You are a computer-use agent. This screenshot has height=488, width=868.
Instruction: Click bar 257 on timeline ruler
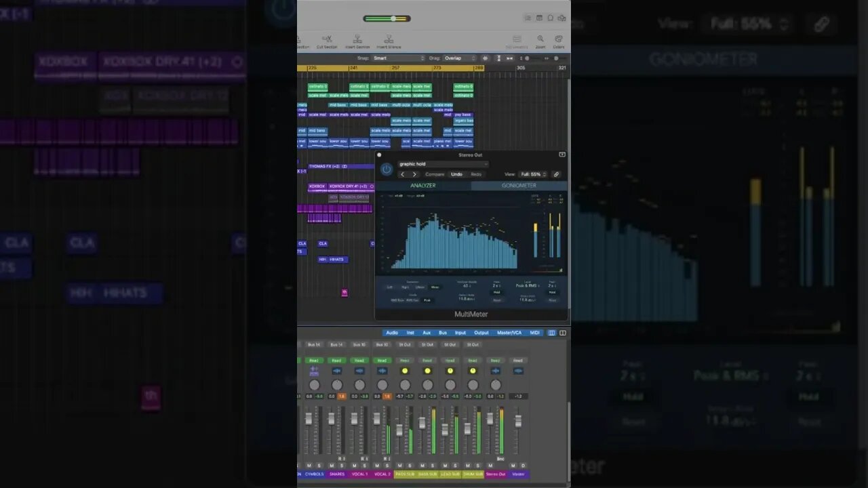[x=395, y=68]
